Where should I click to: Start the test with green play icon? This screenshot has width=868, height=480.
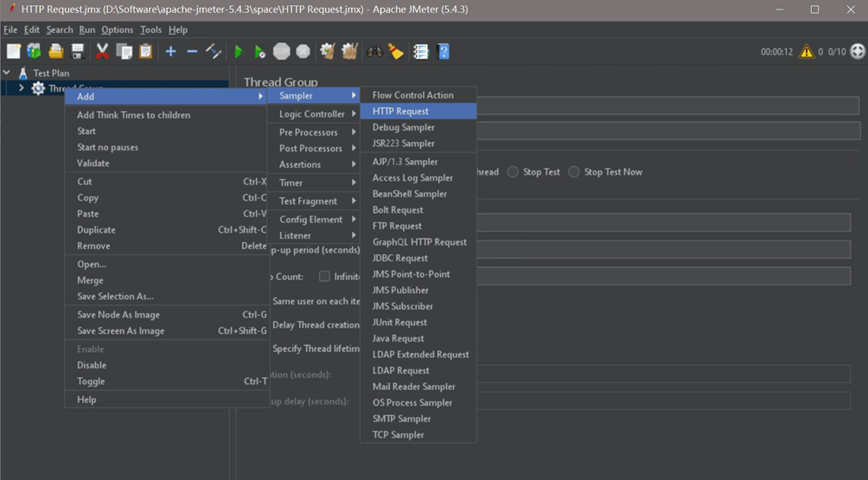click(239, 52)
